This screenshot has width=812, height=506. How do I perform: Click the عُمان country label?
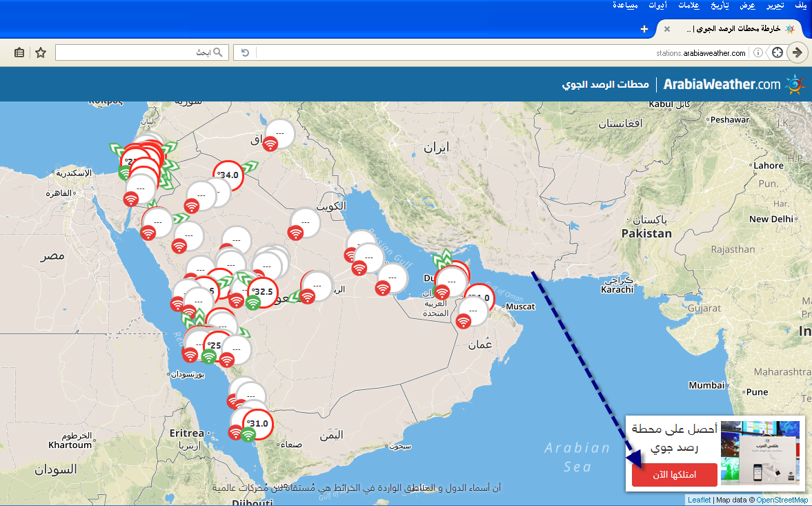[480, 344]
